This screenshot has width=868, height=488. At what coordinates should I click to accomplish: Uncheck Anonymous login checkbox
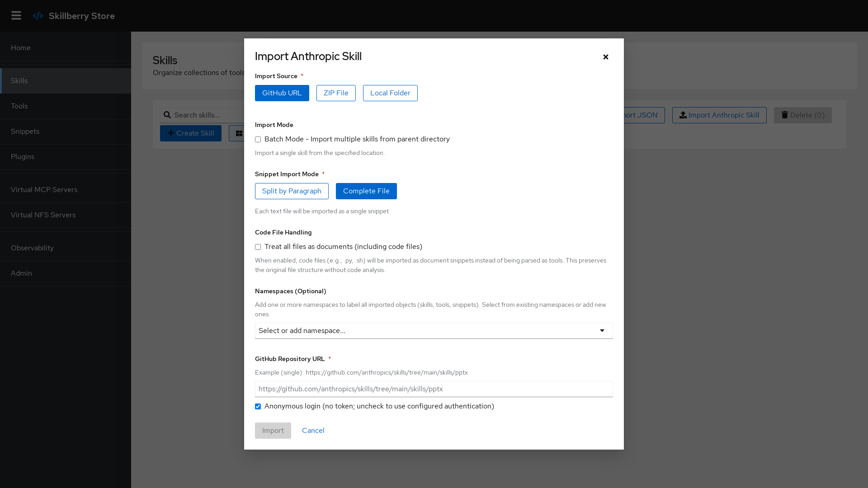click(258, 407)
